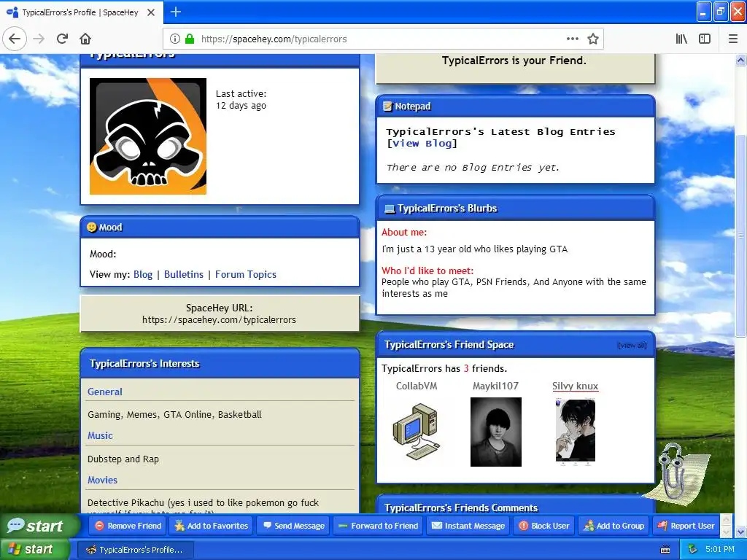Image resolution: width=747 pixels, height=560 pixels.
Task: Close the TypicalErrors's Profile tab
Action: point(151,12)
